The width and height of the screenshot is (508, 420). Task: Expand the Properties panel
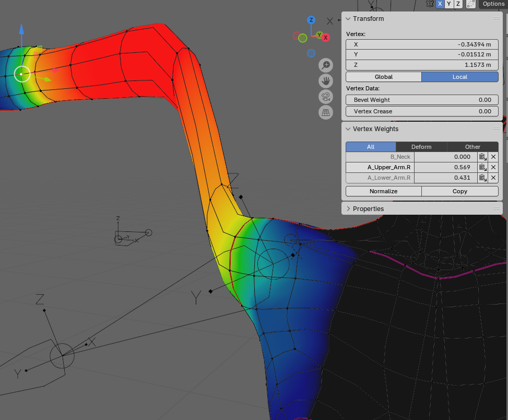pos(348,209)
